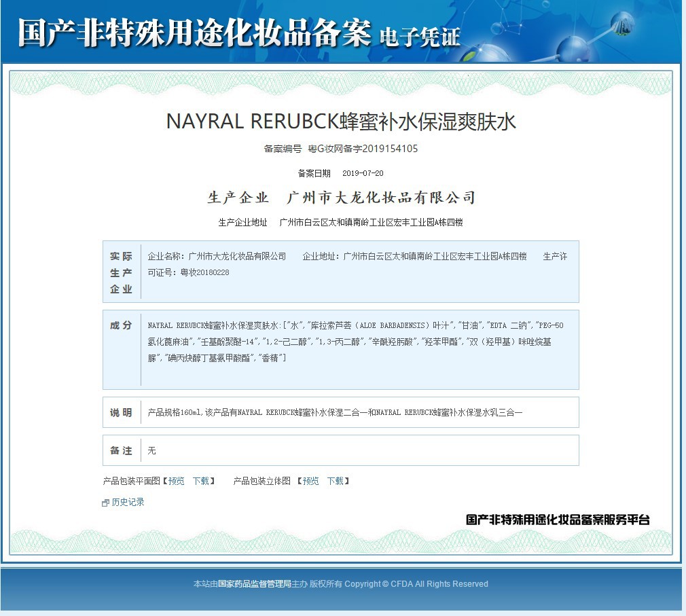Screen dimensions: 686x616
Task: Click the 产品规格160ml description text
Action: tap(335, 412)
